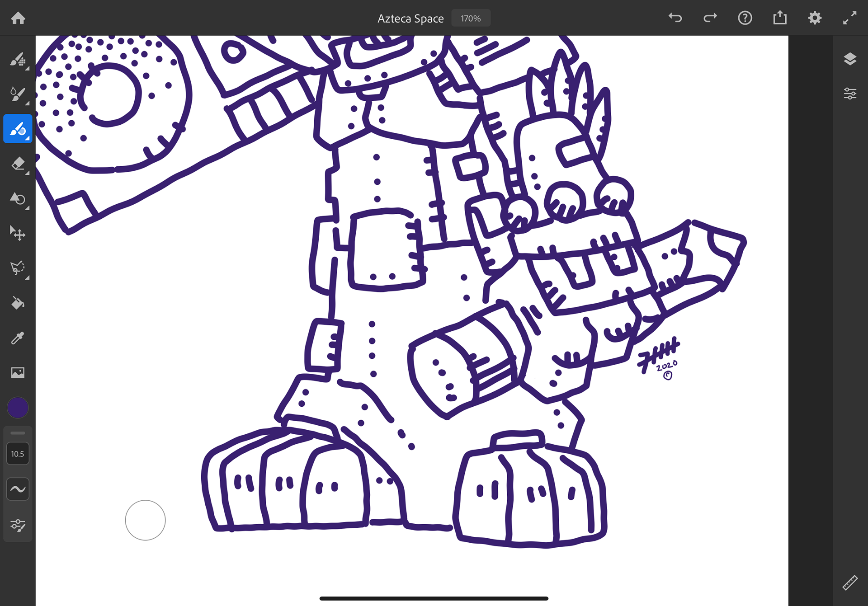Open the purple color swatch

[x=18, y=408]
